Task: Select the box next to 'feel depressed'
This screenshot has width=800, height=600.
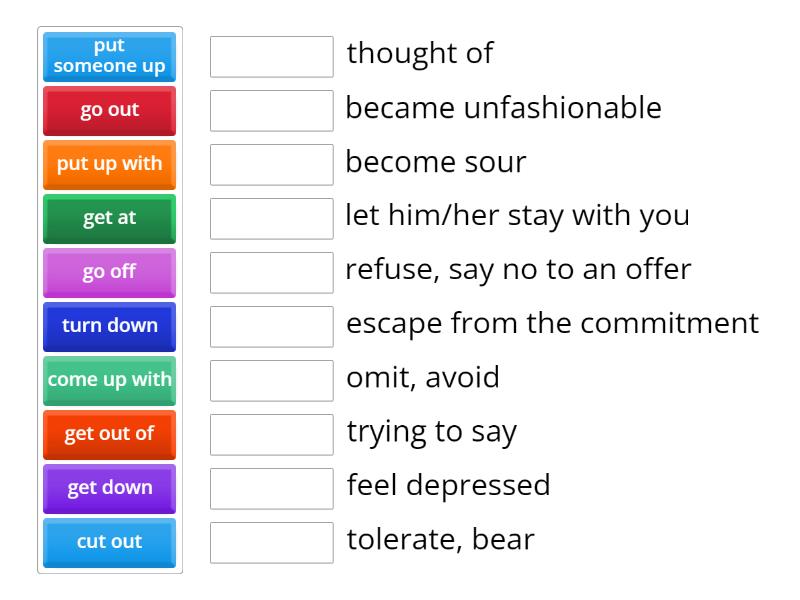Action: [x=272, y=489]
